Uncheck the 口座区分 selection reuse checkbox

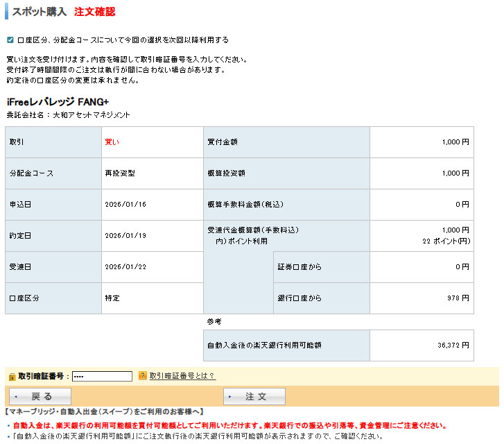tap(10, 40)
